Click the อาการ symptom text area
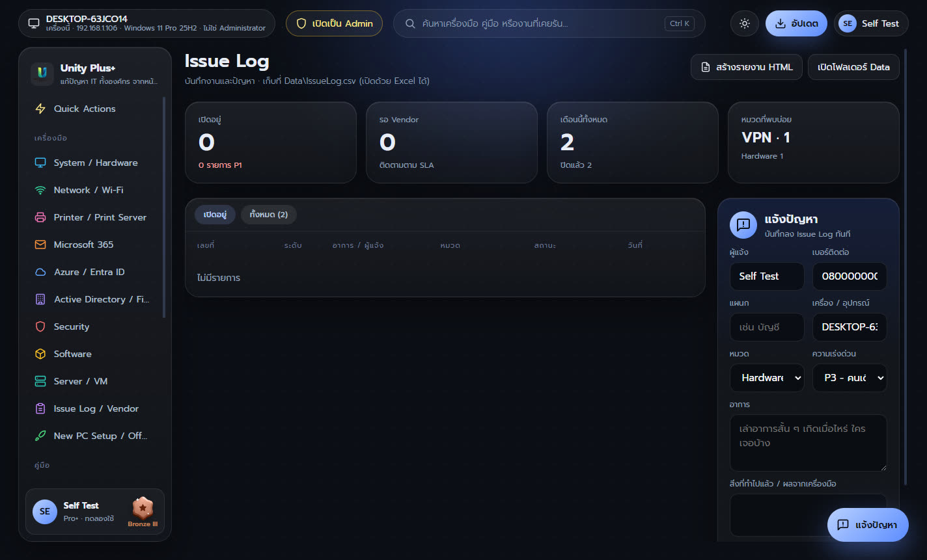 (x=808, y=443)
